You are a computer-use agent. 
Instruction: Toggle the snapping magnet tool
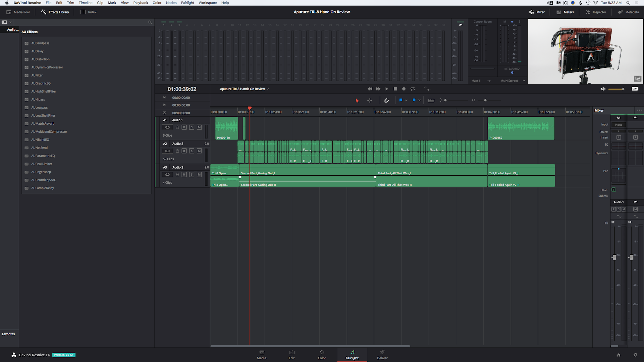[x=386, y=100]
